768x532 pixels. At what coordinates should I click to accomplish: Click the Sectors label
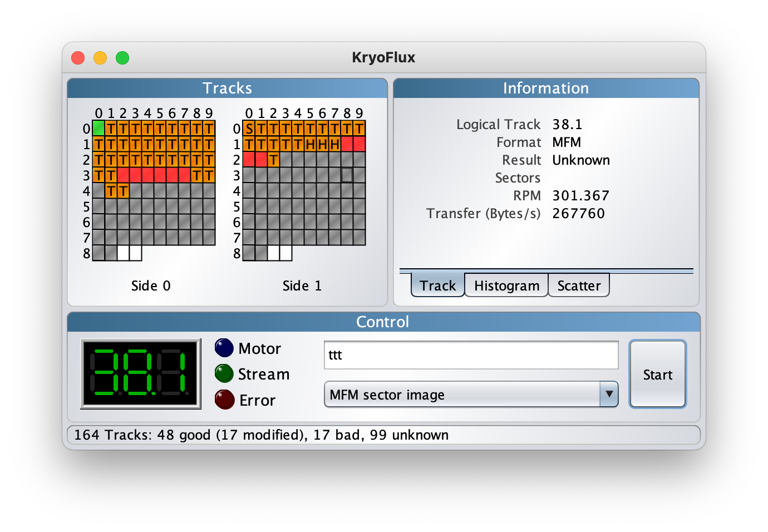(x=518, y=178)
